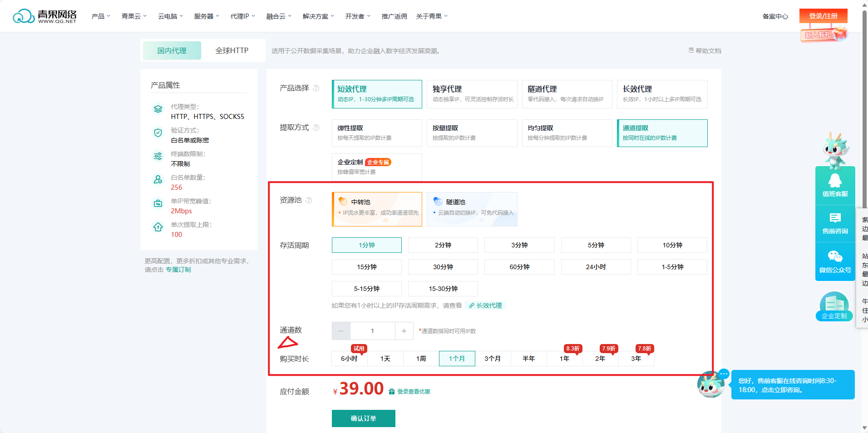Click the 通道数 quantity input field

click(372, 331)
